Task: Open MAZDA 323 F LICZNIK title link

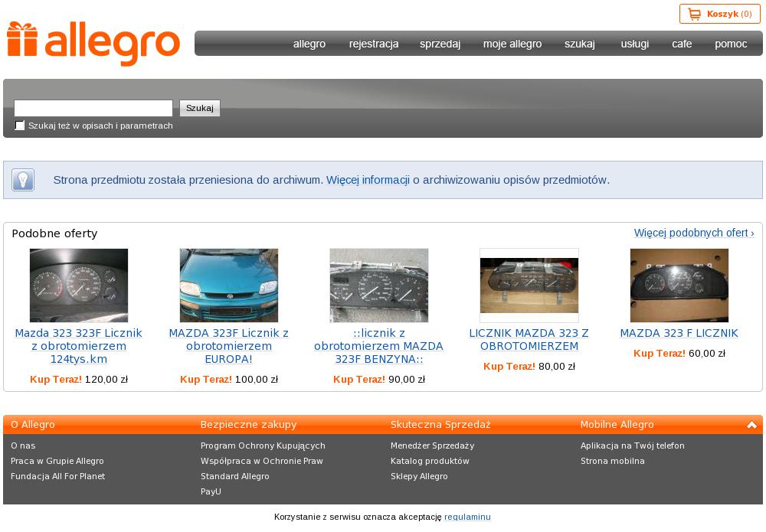Action: click(679, 333)
